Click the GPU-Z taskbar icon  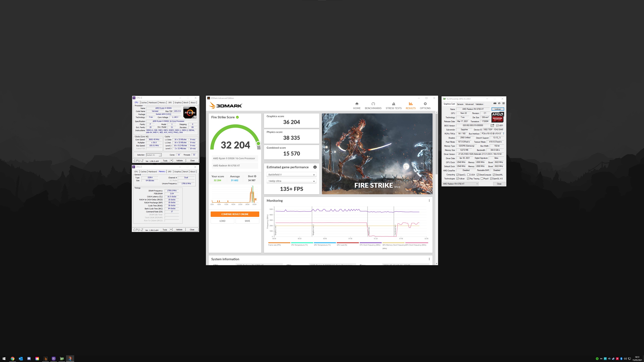[x=62, y=358]
